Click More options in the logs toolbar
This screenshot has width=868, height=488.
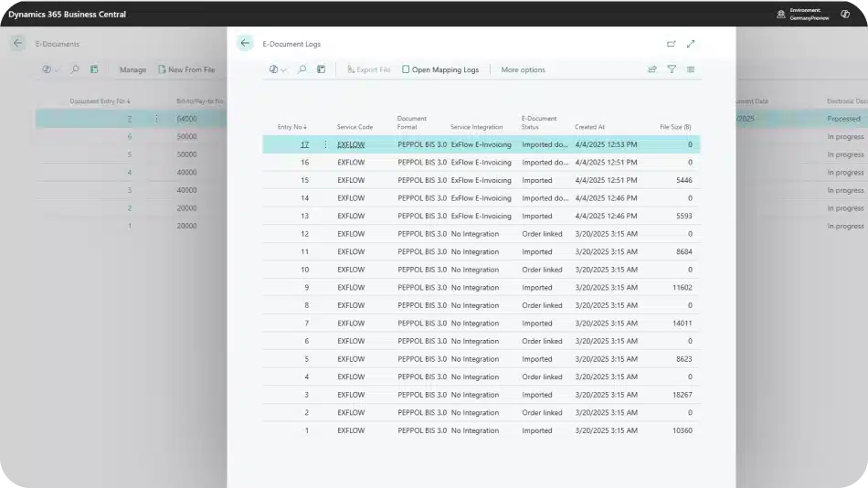tap(523, 69)
